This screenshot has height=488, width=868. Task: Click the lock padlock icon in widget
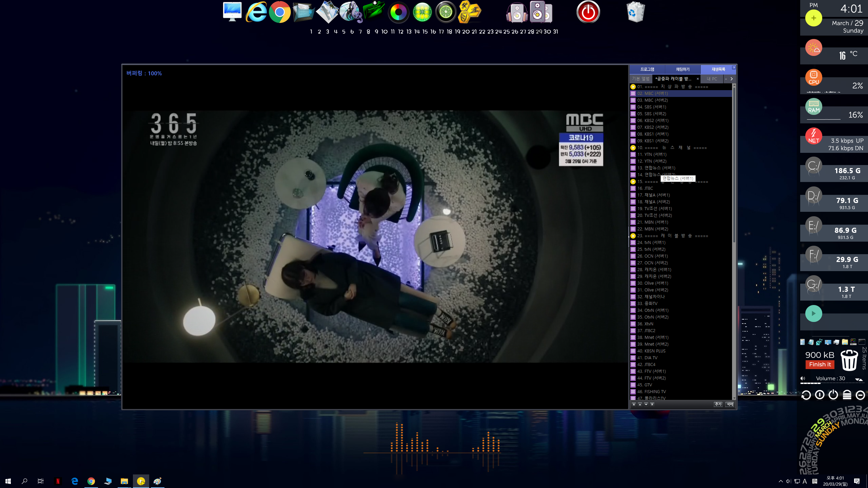click(847, 395)
